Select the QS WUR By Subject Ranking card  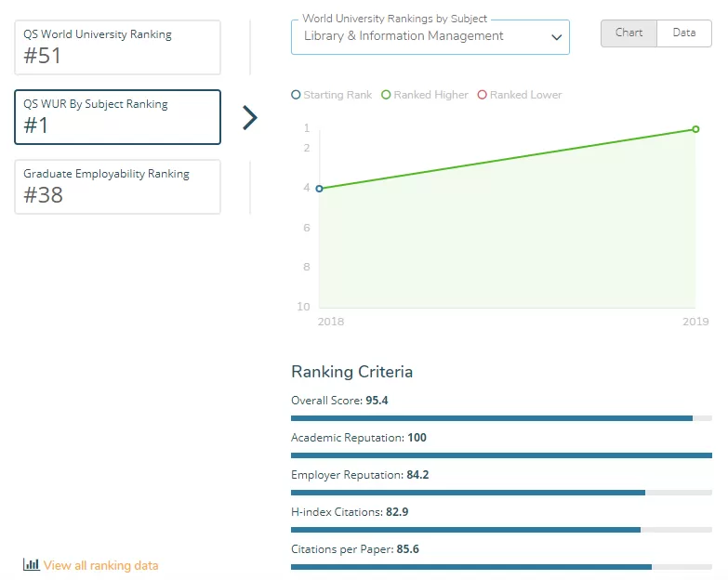click(117, 117)
